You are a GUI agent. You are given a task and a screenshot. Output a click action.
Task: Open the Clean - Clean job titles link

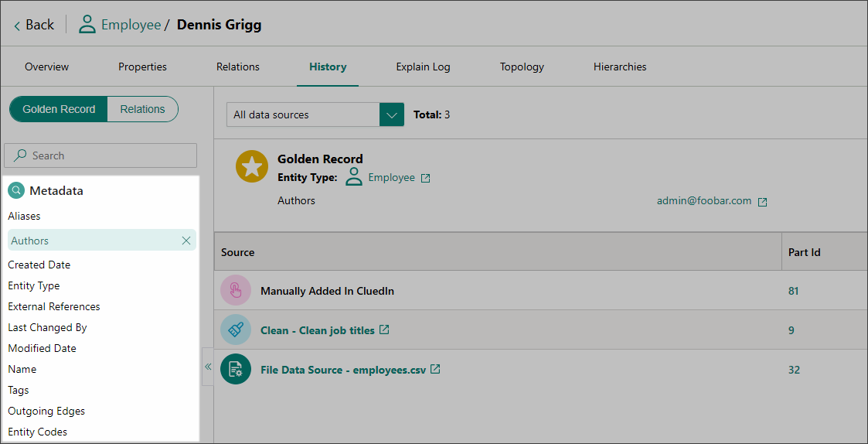tap(317, 330)
